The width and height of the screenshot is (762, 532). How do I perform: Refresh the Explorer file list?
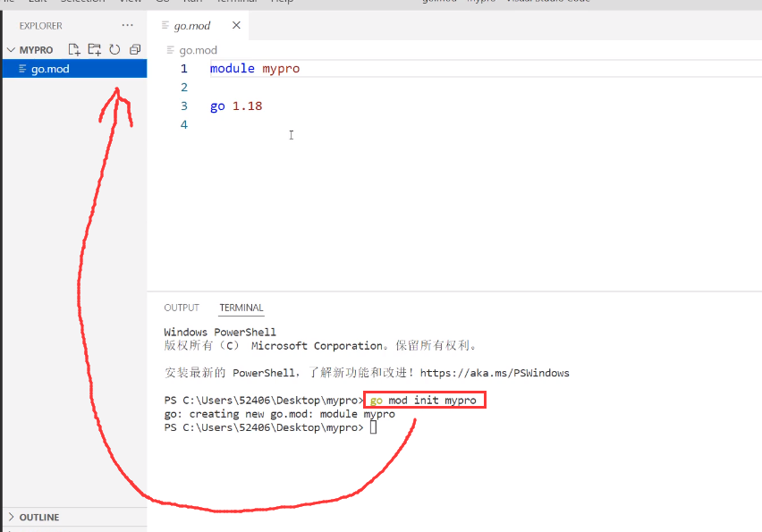tap(114, 49)
